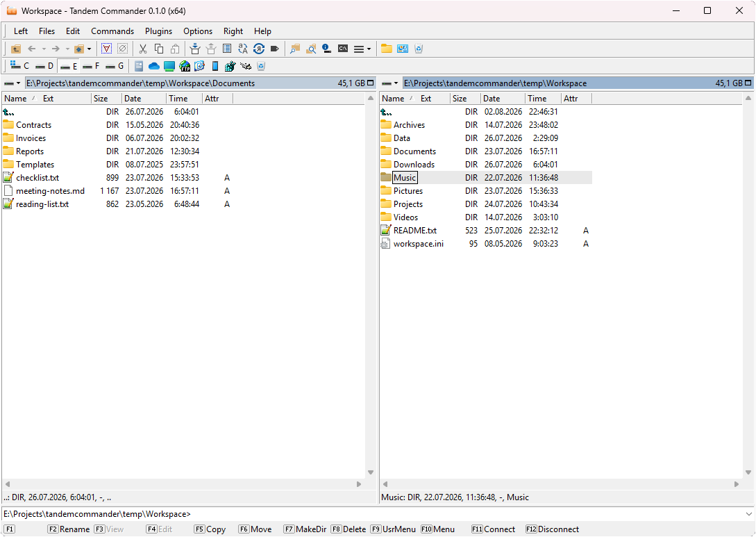Click the Forward navigation arrow
The image size is (756, 537).
tap(56, 49)
